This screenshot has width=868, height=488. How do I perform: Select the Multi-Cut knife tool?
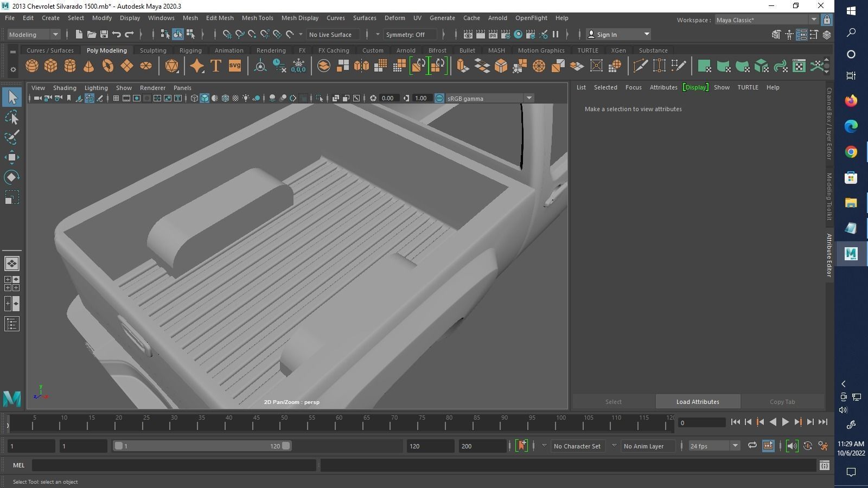click(x=640, y=66)
